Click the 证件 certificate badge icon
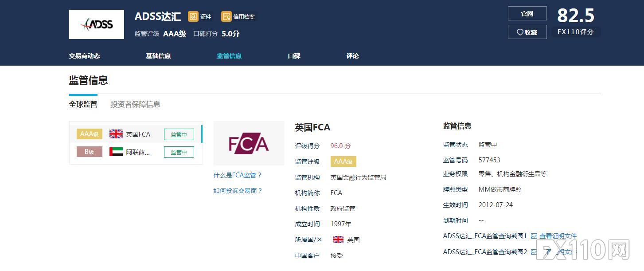This screenshot has height=271, width=644. pyautogui.click(x=193, y=16)
